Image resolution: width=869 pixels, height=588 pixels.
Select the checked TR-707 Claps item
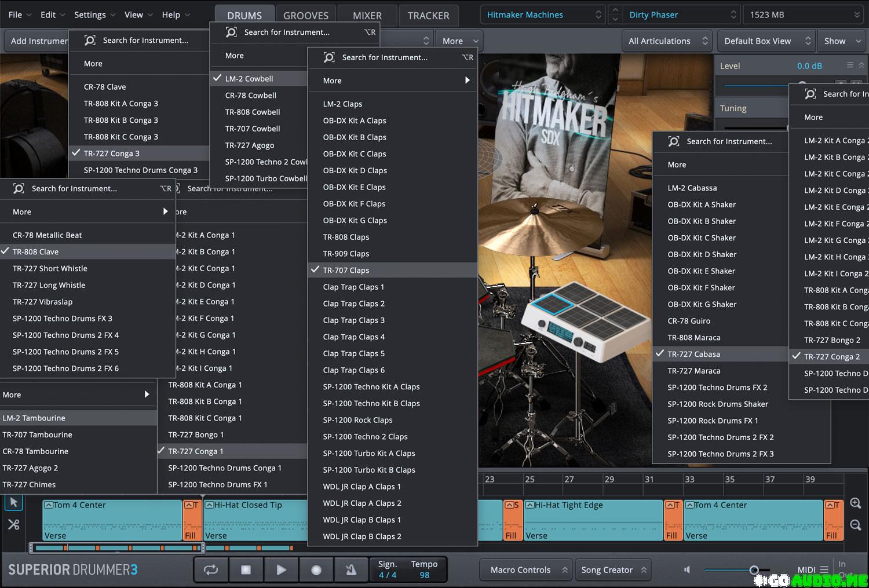point(346,271)
